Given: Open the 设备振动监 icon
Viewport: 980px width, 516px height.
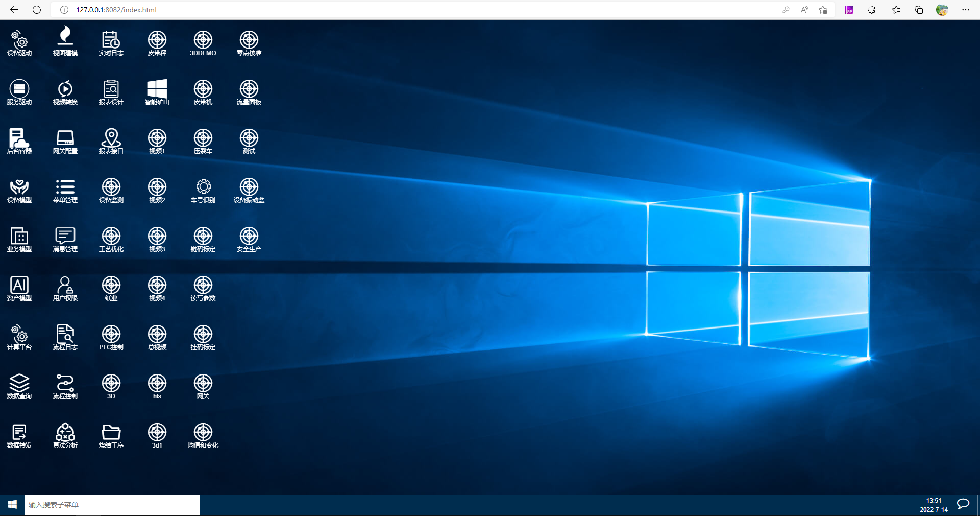Looking at the screenshot, I should [249, 190].
